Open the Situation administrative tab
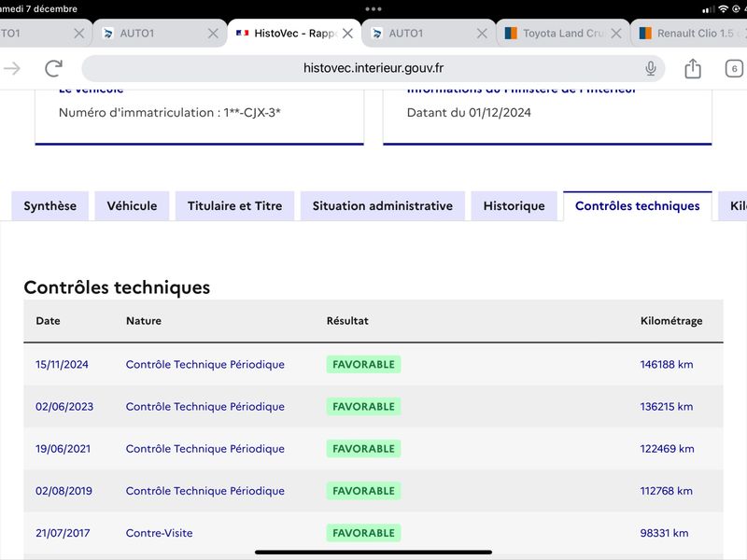Image resolution: width=747 pixels, height=560 pixels. [383, 205]
